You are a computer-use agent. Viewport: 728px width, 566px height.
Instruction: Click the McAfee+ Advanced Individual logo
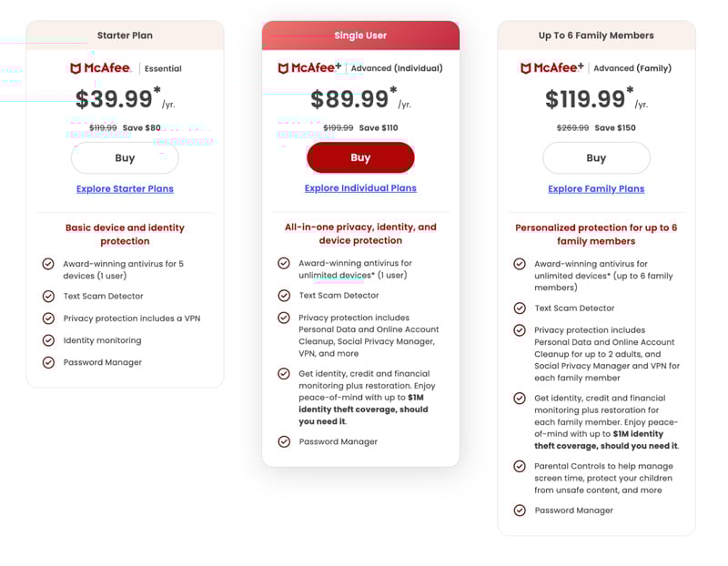click(x=311, y=68)
